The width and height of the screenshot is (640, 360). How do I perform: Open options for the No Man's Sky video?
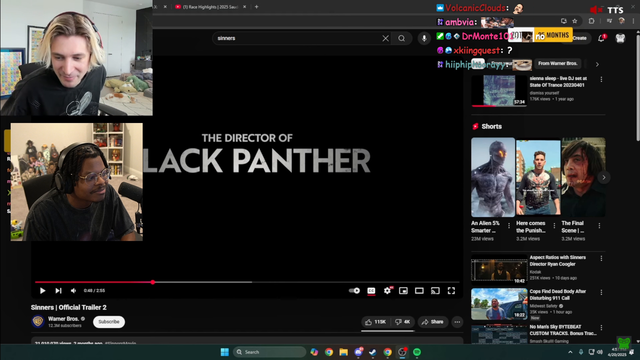tap(601, 327)
